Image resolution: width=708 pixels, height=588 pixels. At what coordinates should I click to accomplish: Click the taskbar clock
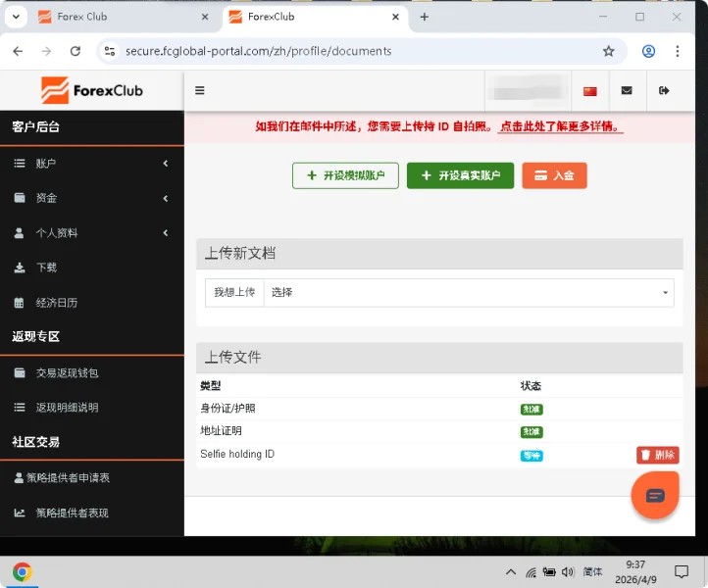pos(635,571)
